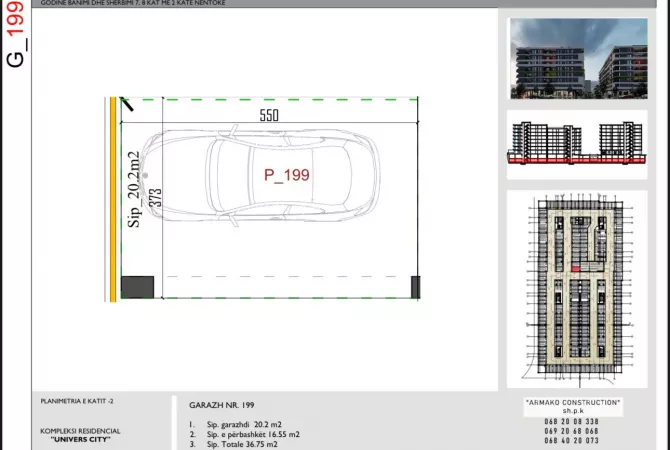The width and height of the screenshot is (670, 450).
Task: Select the GARAZH NR. 199 heading
Action: [222, 405]
